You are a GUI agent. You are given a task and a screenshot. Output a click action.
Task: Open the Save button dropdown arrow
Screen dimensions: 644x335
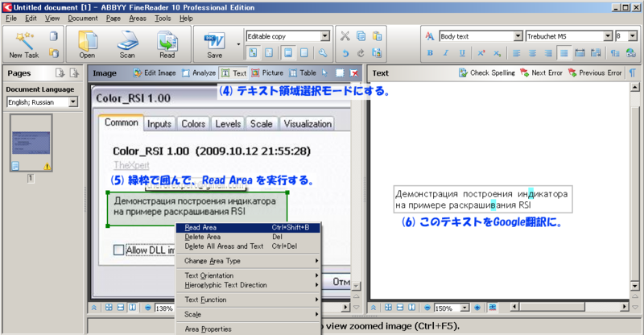click(x=238, y=44)
